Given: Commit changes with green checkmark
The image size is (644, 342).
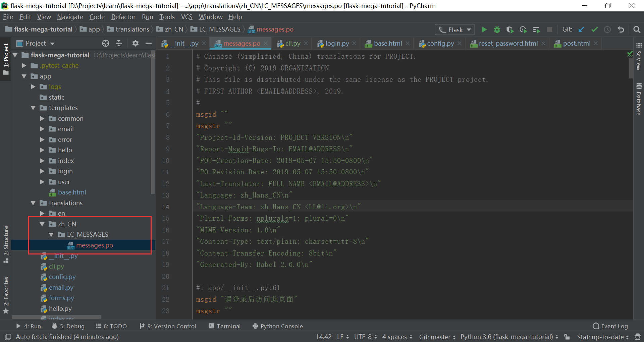Looking at the screenshot, I should 595,30.
